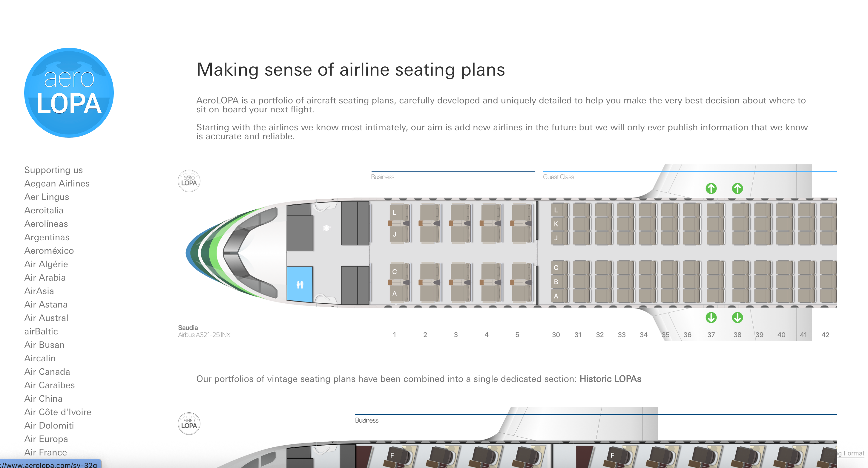Click the blue lavatory icon on the Saudia plan

pyautogui.click(x=299, y=284)
